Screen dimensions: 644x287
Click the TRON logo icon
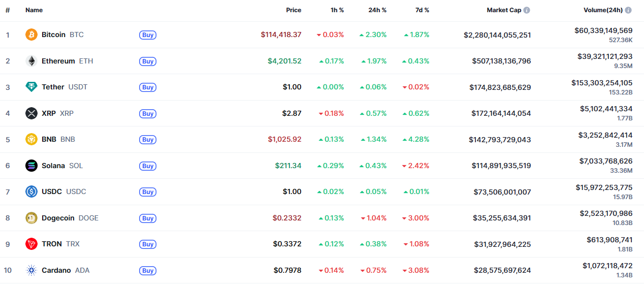pos(31,244)
